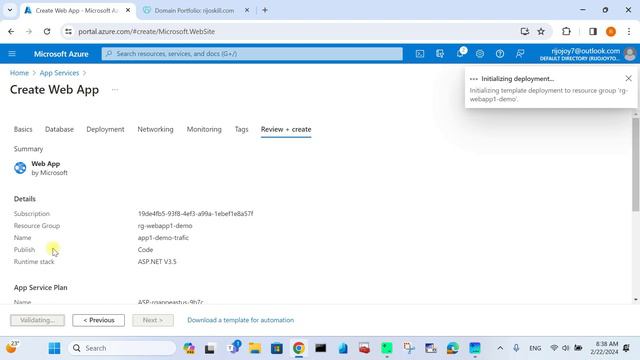
Task: Open portal settings gear
Action: tap(480, 53)
